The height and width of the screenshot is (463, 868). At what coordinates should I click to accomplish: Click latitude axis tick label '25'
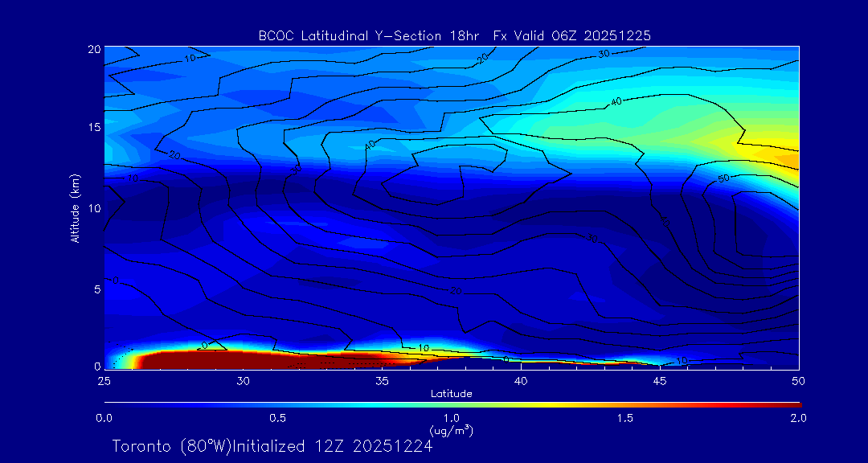[104, 380]
